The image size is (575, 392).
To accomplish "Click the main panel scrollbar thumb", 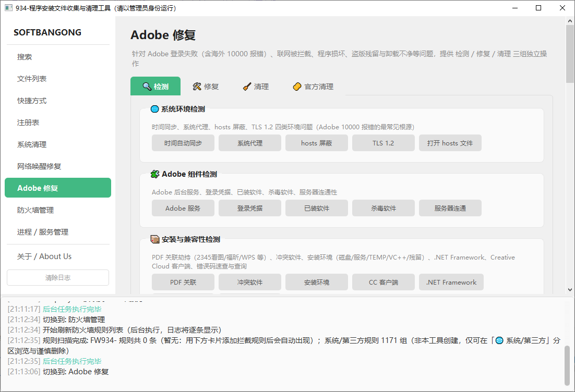I will pos(569,54).
